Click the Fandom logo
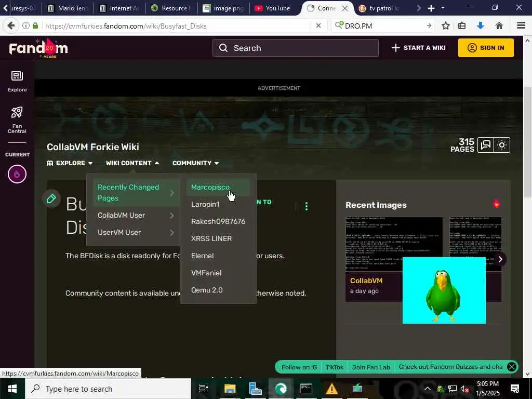Image resolution: width=532 pixels, height=399 pixels. (x=38, y=48)
